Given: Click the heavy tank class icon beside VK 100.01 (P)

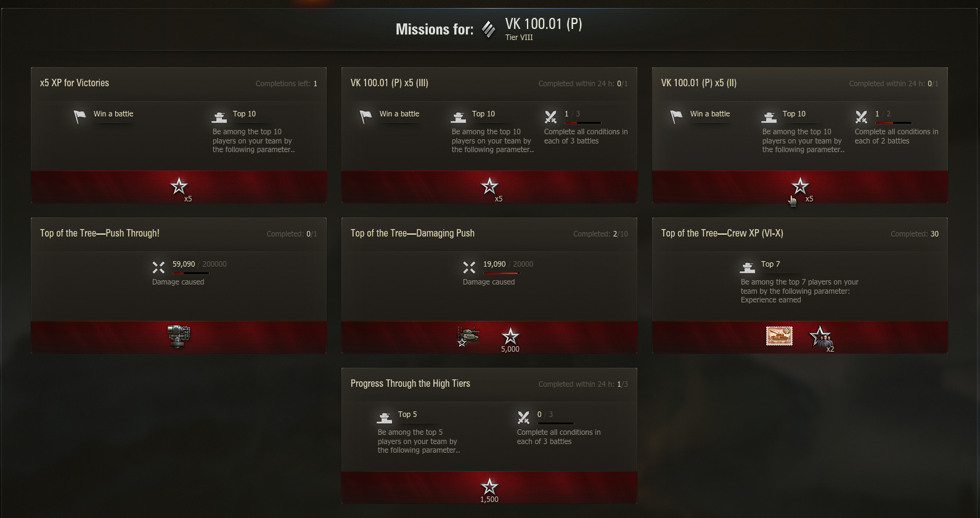Looking at the screenshot, I should pos(488,29).
